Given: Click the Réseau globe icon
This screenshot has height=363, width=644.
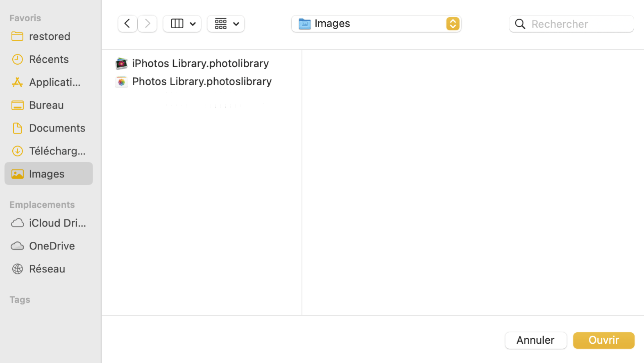Looking at the screenshot, I should point(17,269).
